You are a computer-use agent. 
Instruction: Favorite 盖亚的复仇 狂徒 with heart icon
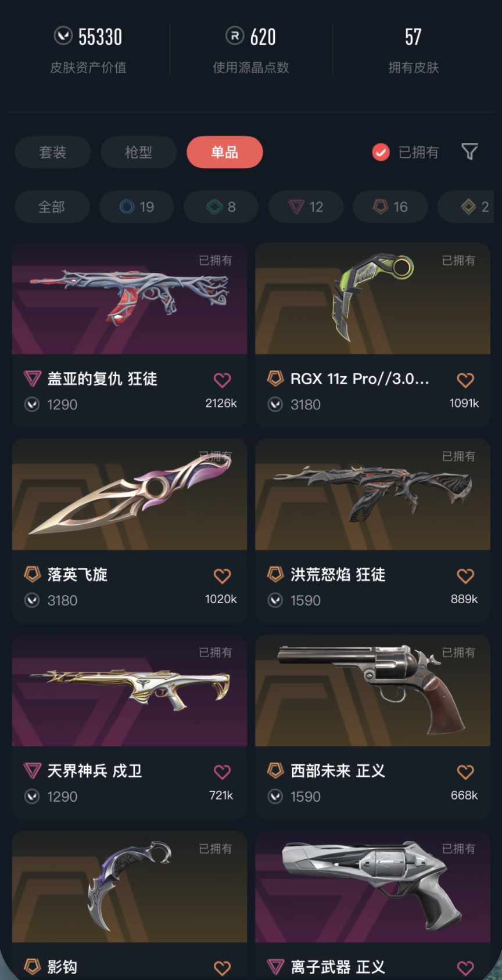pos(223,380)
